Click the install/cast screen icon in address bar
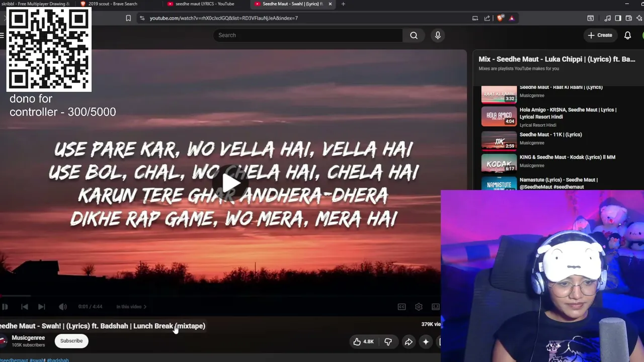This screenshot has width=644, height=362. click(x=475, y=18)
